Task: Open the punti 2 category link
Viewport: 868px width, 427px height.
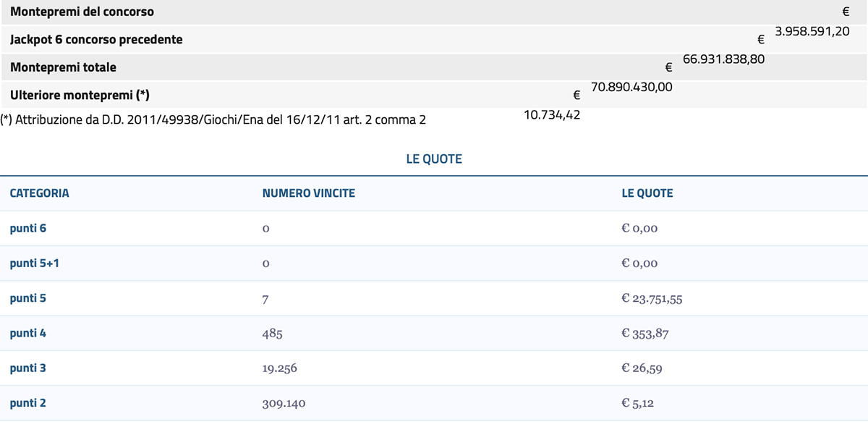Action: click(27, 403)
